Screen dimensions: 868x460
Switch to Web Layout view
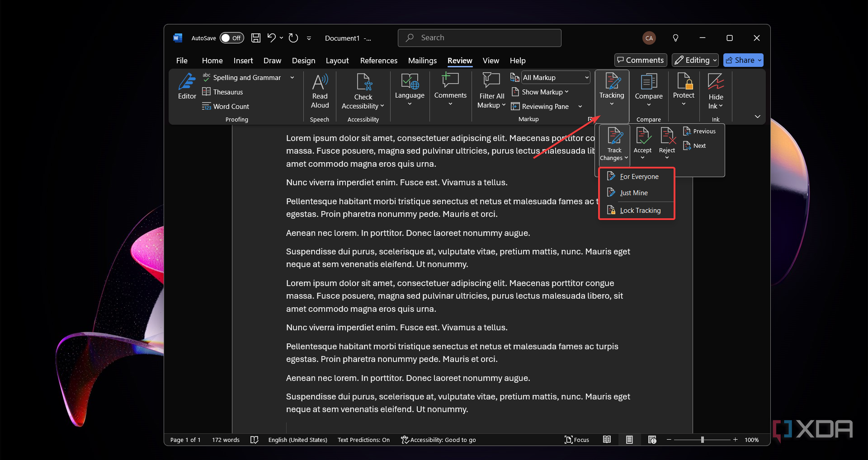(652, 440)
